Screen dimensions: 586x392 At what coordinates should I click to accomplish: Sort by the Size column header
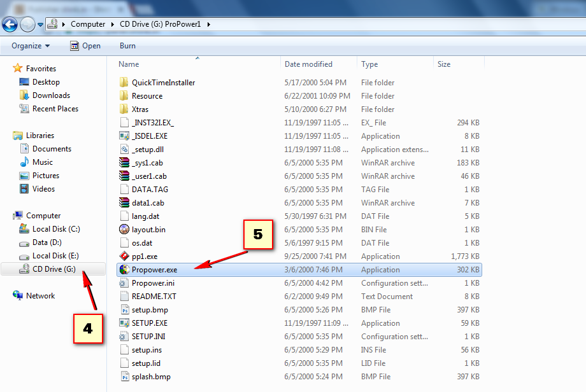tap(444, 64)
